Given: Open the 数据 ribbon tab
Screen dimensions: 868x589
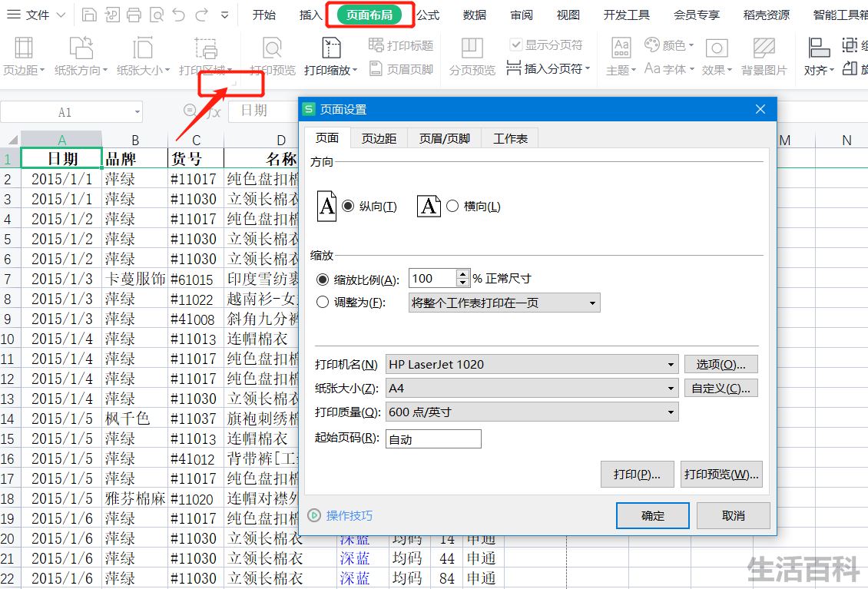Looking at the screenshot, I should (x=475, y=15).
